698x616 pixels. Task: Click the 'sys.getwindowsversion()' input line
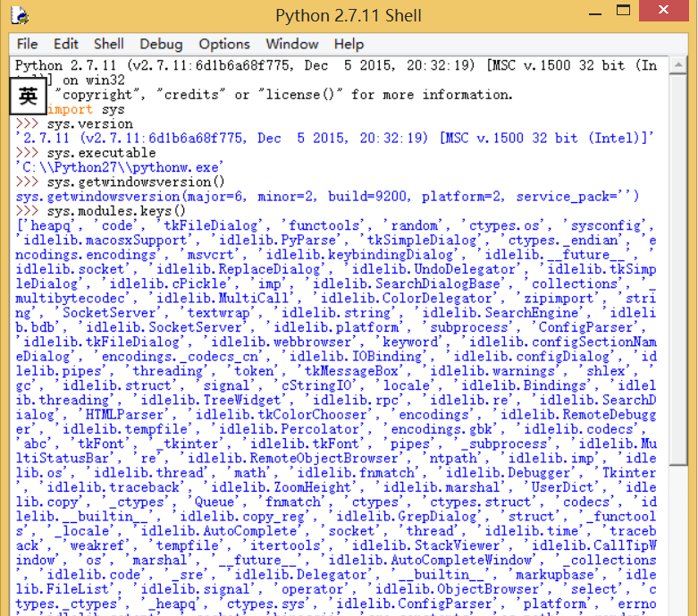[136, 181]
